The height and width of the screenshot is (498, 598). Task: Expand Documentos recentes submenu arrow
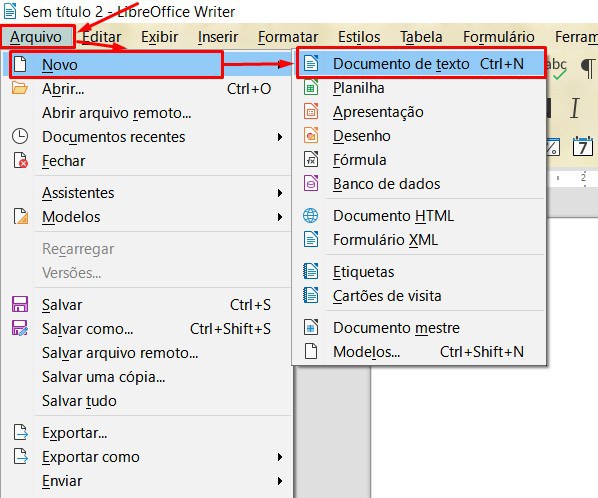coord(280,137)
